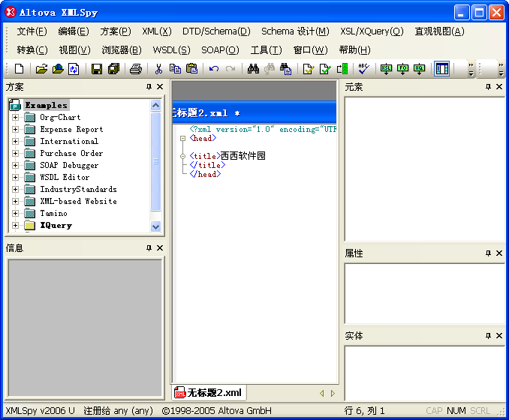
Task: Open the 视图(V) menu
Action: click(74, 50)
